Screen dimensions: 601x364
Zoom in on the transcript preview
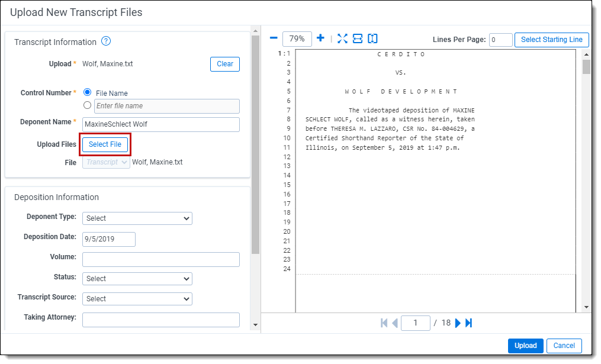pyautogui.click(x=320, y=38)
